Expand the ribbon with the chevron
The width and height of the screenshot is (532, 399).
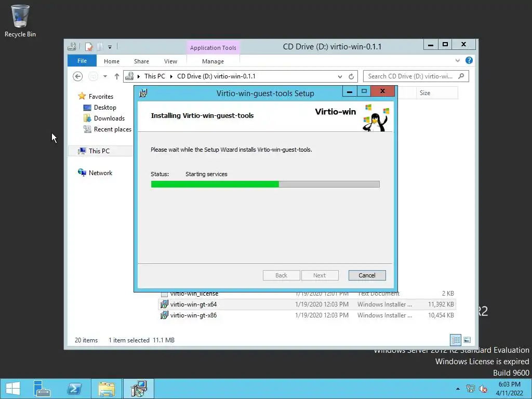pos(458,61)
